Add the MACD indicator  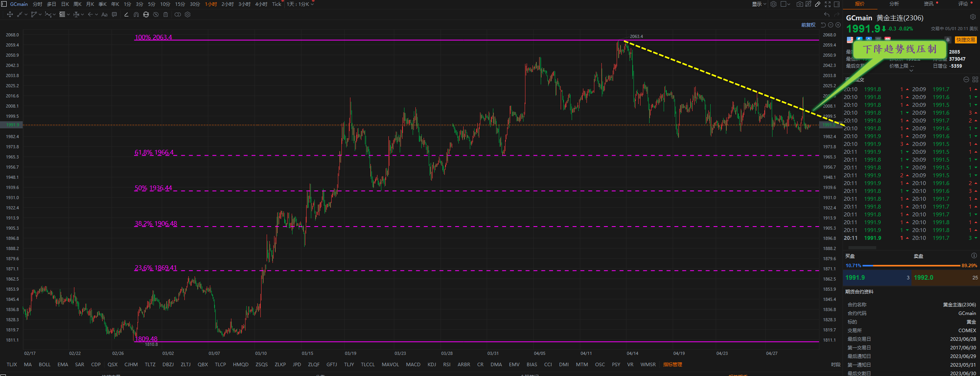point(413,364)
